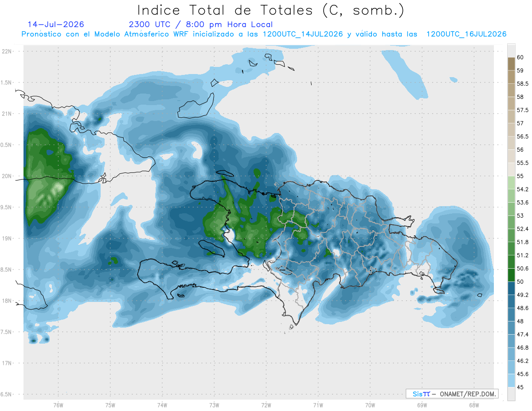
Task: Select the date text "14-Jul-2026"
Action: [x=56, y=24]
